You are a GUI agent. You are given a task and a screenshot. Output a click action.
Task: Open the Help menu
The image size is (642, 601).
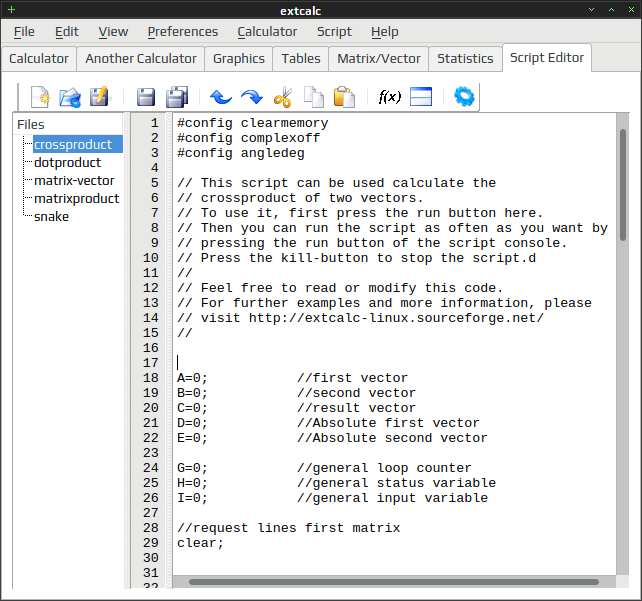coord(384,32)
